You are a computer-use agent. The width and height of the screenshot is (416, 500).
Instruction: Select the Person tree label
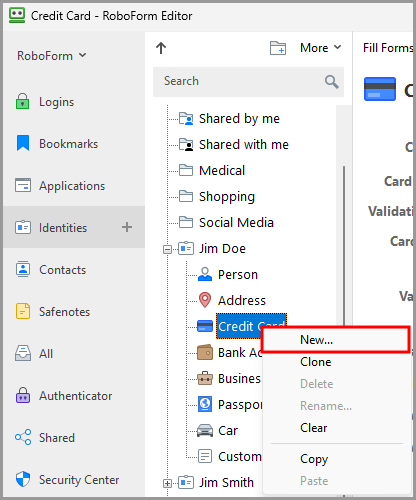(238, 275)
